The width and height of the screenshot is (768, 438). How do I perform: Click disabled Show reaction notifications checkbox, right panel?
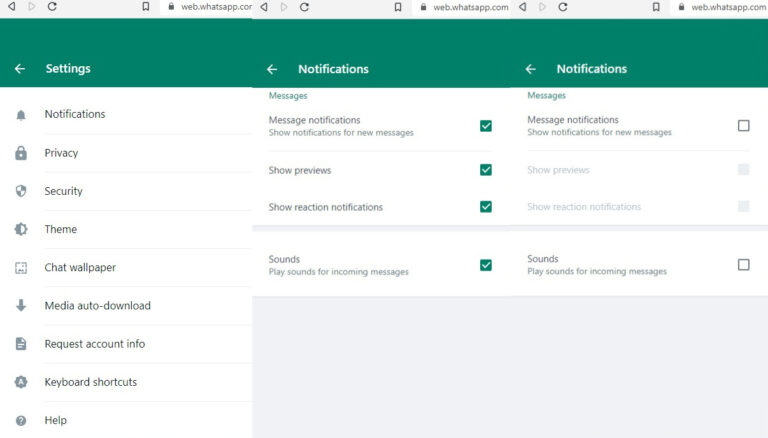[744, 206]
